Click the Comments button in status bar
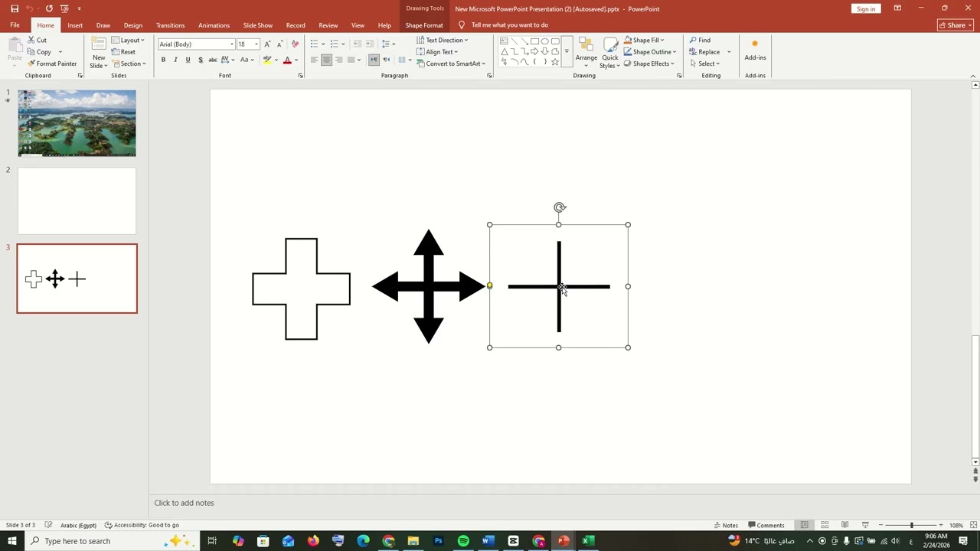 click(x=766, y=525)
